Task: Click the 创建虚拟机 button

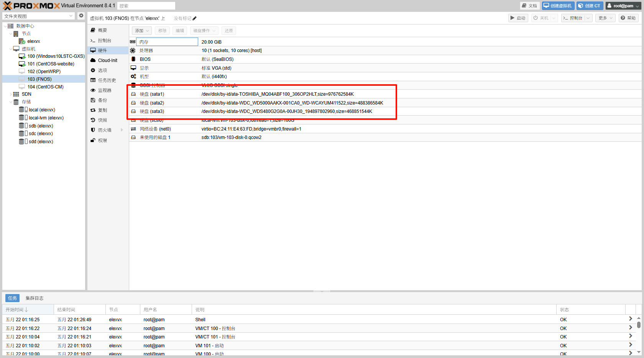Action: [558, 6]
